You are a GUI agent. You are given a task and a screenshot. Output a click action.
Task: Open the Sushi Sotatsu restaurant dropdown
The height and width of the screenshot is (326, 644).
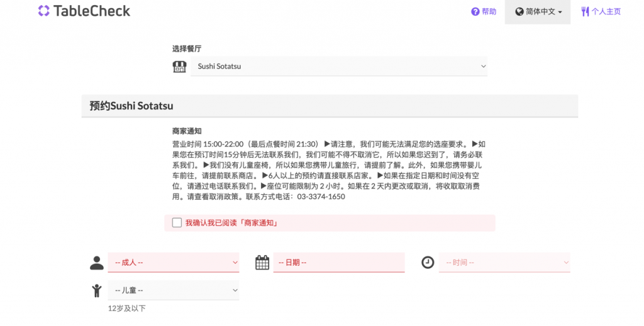click(x=339, y=66)
